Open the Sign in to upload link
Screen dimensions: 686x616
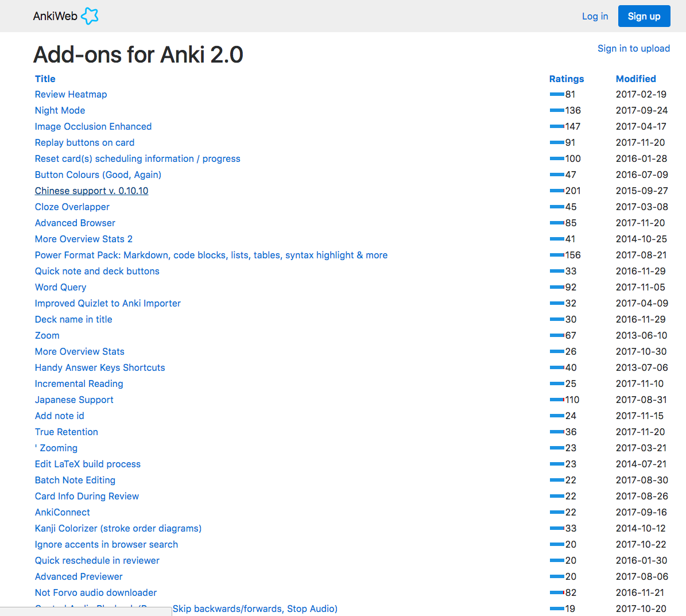click(x=633, y=48)
